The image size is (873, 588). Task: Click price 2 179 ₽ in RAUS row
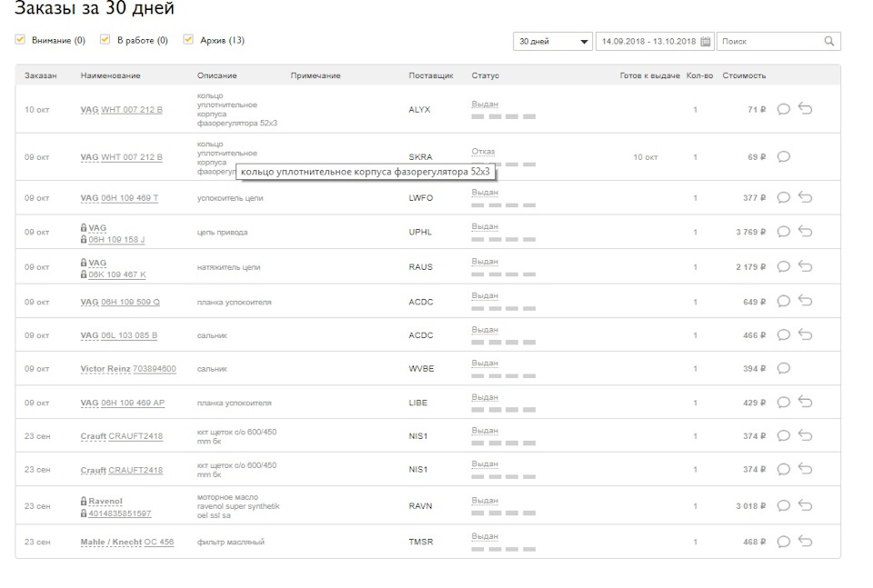pos(750,267)
